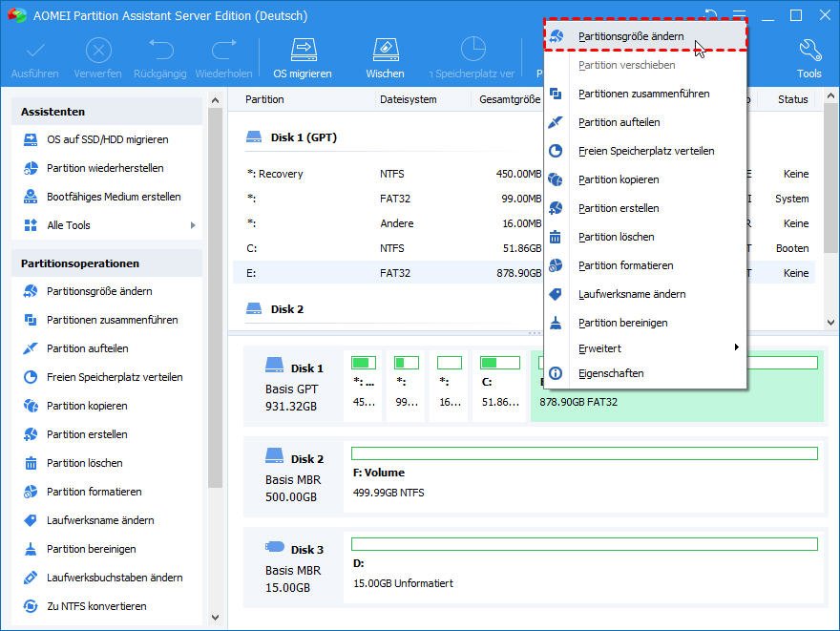Screen dimensions: 840x631
Task: Click sidebar scrollbar up arrow
Action: [216, 100]
